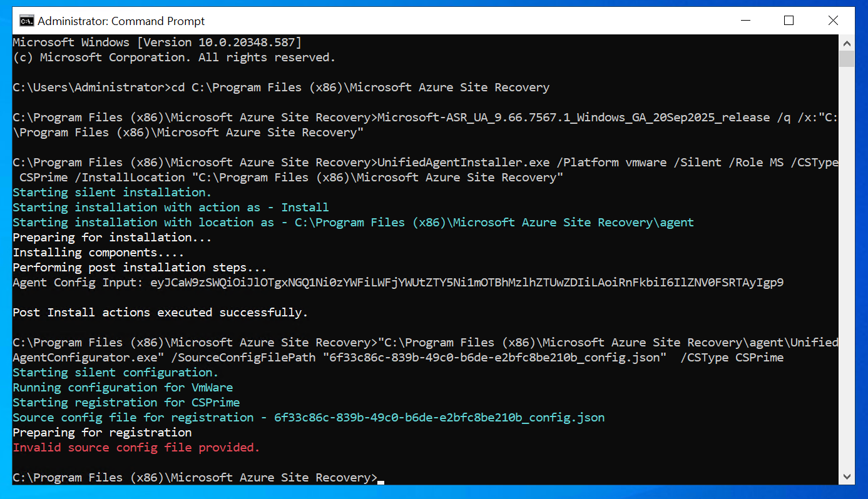Viewport: 868px width, 499px height.
Task: Open the Command Prompt system menu icon
Action: (x=26, y=21)
